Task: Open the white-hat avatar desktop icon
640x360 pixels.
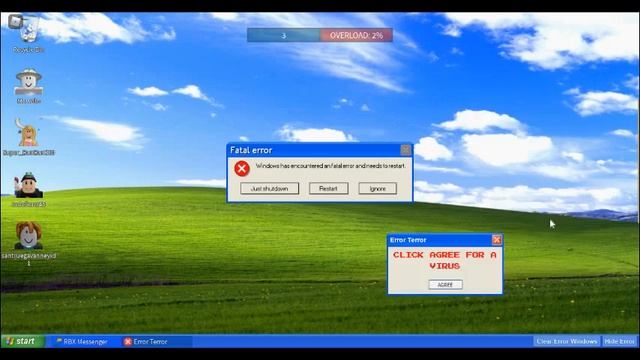Action: point(29,86)
